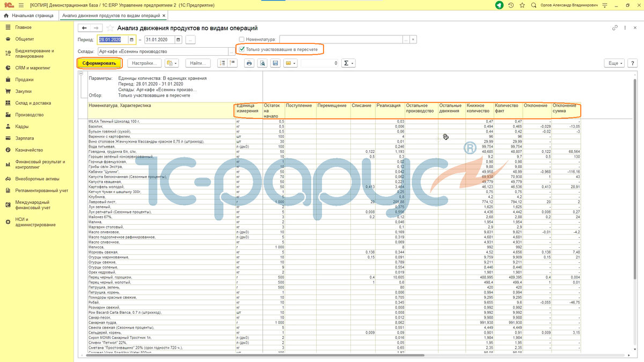Open the Настройки... button

pos(144,63)
